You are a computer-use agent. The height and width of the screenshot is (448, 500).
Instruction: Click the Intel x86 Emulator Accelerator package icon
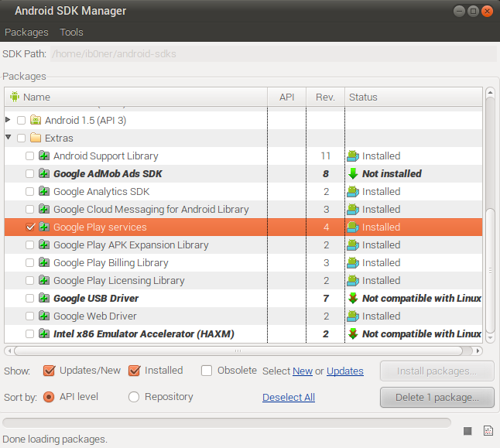click(x=44, y=333)
